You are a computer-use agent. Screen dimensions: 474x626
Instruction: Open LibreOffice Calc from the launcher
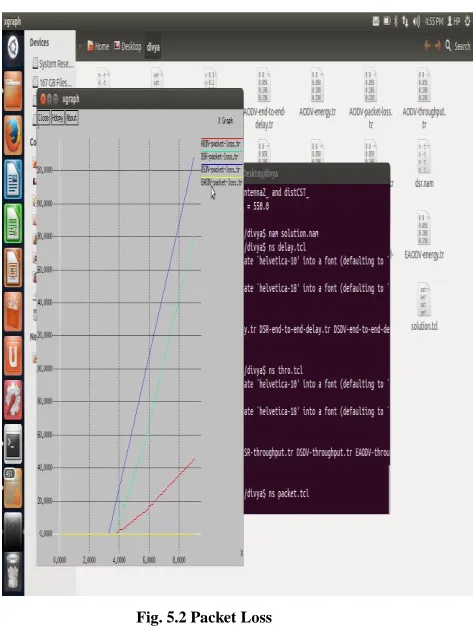[13, 223]
